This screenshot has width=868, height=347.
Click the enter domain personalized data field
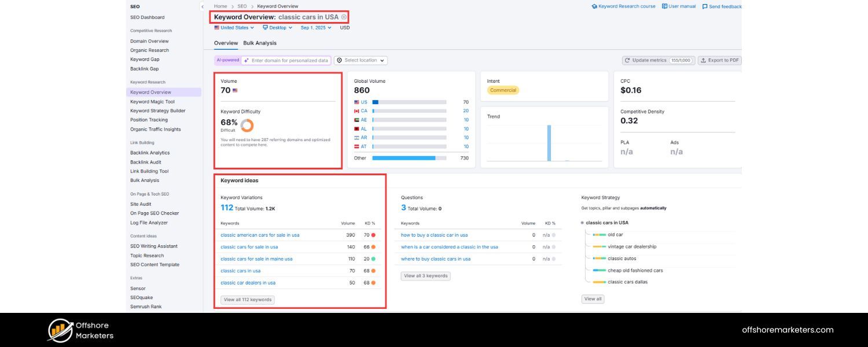(286, 60)
